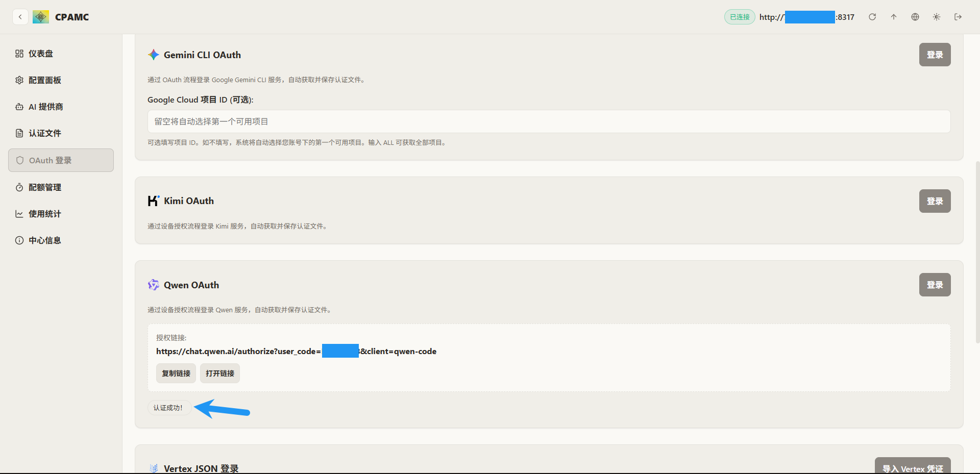Toggle the light/dark theme sun icon
Screen dimensions: 980x474
tap(937, 17)
